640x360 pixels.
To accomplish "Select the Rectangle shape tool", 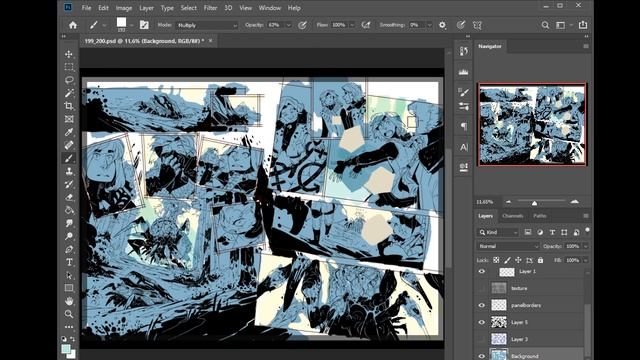I will 69,288.
